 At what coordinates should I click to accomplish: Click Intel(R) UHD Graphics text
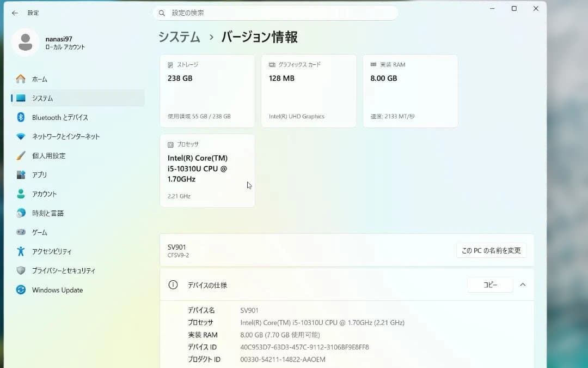point(297,117)
